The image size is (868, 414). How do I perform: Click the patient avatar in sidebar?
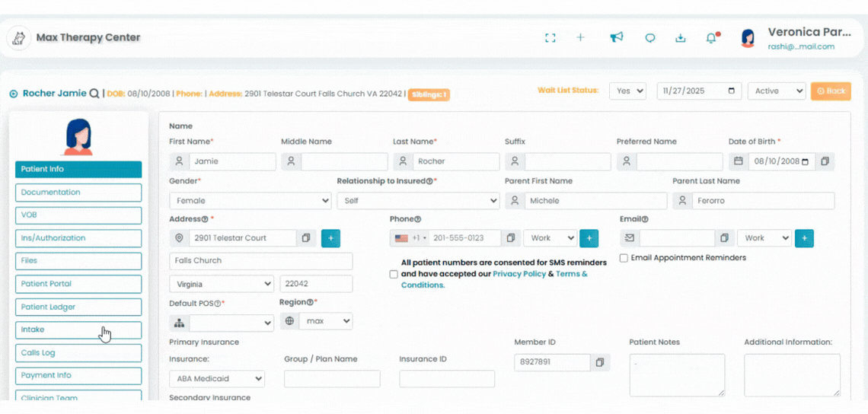point(78,137)
